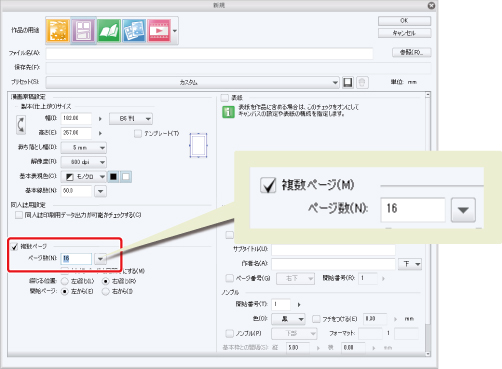Select the 左綴じ binding radio button
Screen dimensions: 502x369
click(65, 281)
